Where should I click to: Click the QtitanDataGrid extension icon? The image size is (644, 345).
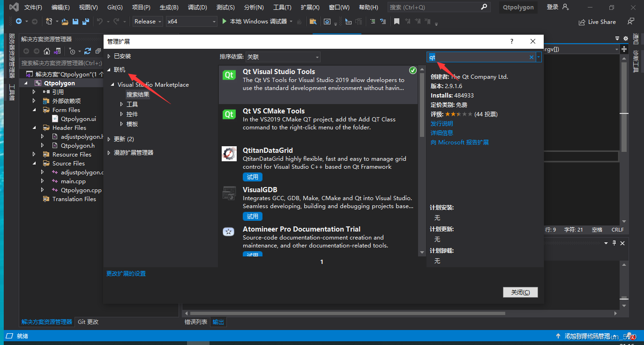click(229, 154)
